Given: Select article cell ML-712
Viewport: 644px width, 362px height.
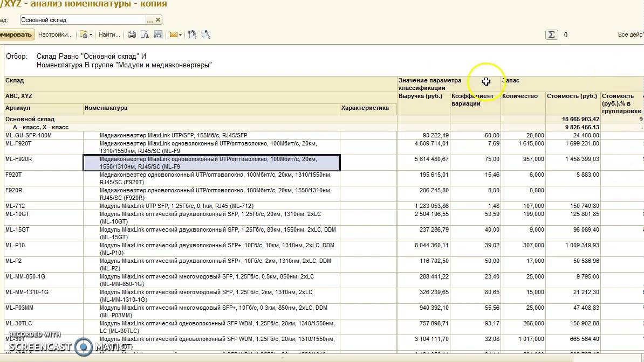Looking at the screenshot, I should coord(44,206).
